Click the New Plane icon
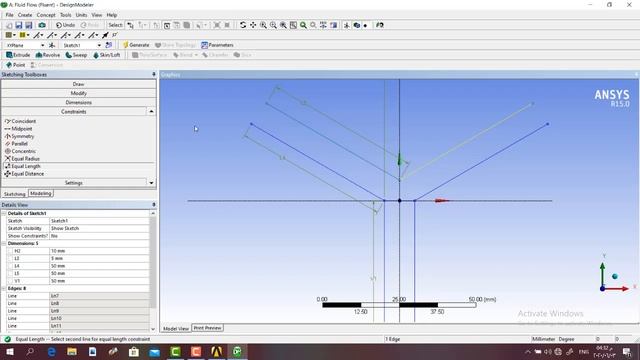 pyautogui.click(x=52, y=45)
